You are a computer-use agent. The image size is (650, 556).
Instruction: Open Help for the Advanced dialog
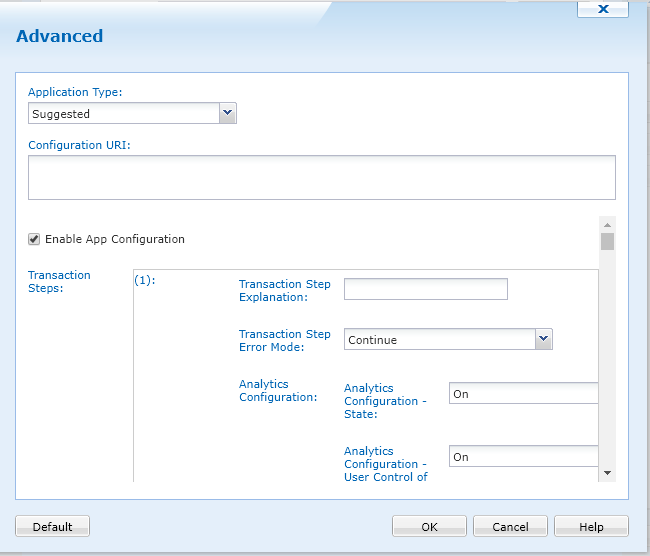pyautogui.click(x=591, y=527)
